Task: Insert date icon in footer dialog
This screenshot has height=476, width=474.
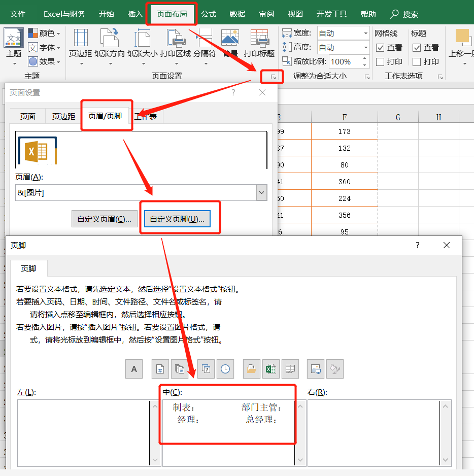Action: point(206,369)
